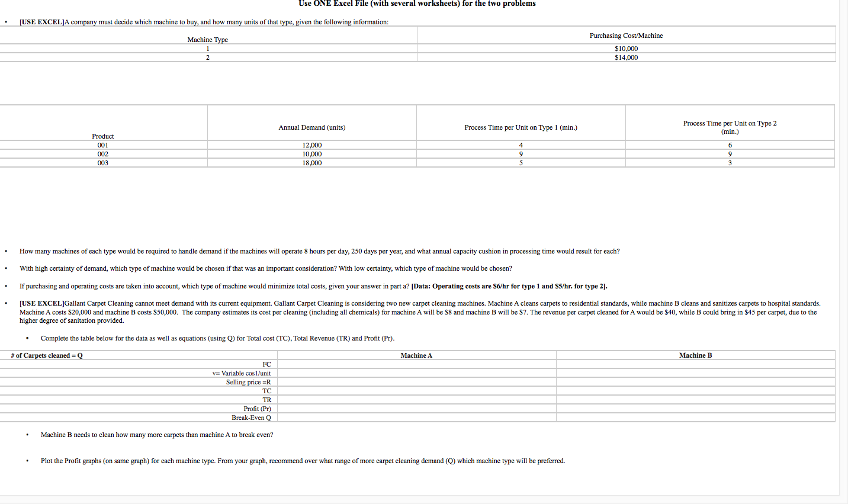The height and width of the screenshot is (504, 848).
Task: Click the Product '001' row cell
Action: [102, 145]
